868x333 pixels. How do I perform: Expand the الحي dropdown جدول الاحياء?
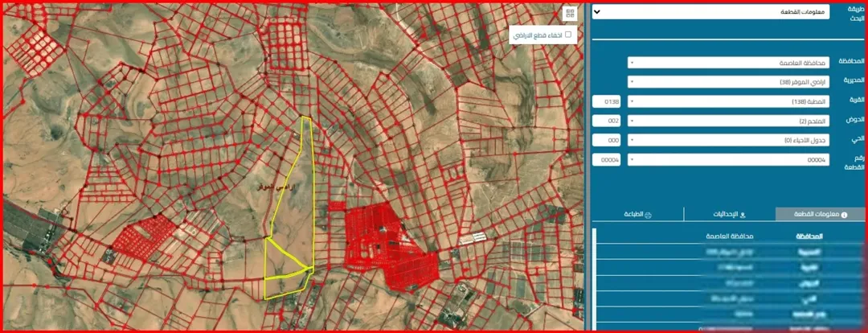[x=728, y=140]
